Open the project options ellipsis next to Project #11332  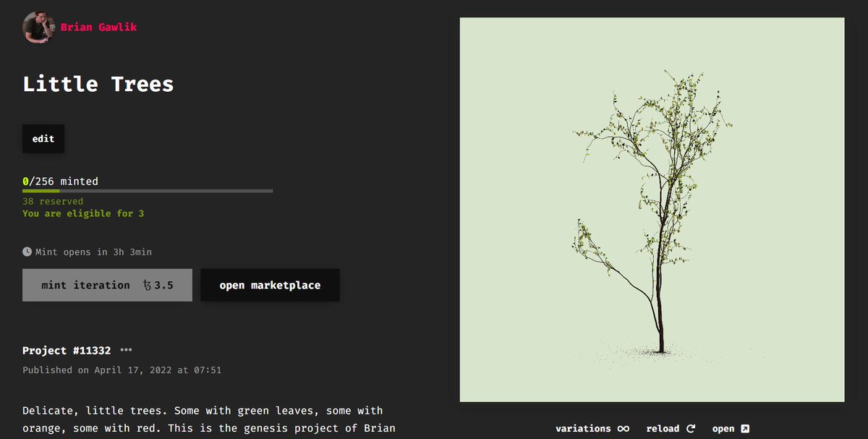[126, 349]
